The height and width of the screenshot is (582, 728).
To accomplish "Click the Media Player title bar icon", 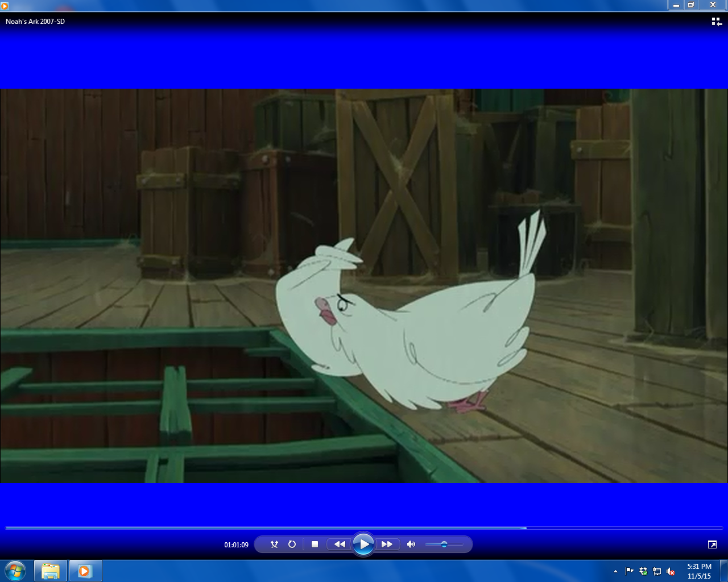I will tap(5, 6).
